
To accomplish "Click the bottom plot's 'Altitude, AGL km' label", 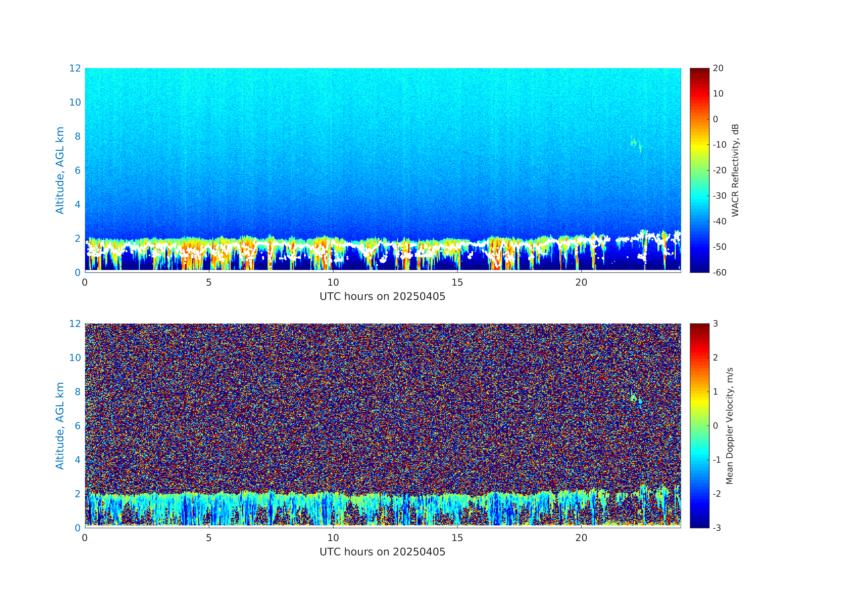I will pos(60,425).
